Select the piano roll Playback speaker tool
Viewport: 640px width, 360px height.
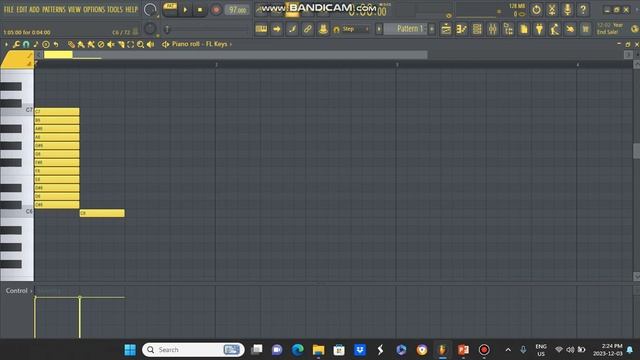(x=150, y=44)
